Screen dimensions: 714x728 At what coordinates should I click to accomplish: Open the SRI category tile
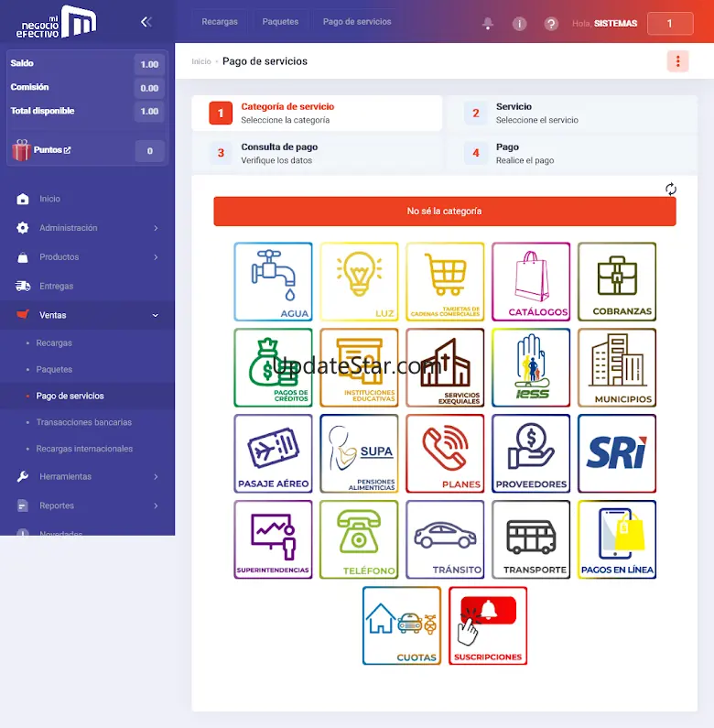click(617, 453)
